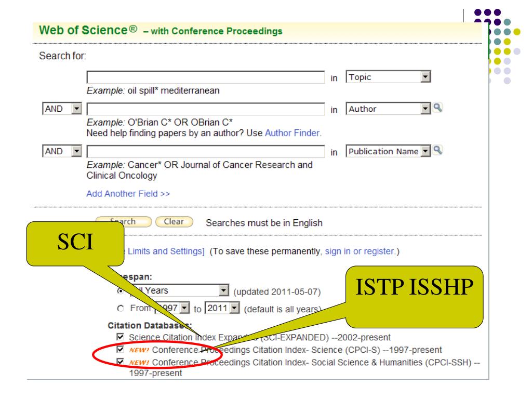Click the Search button
This screenshot has width=532, height=399.
[124, 221]
